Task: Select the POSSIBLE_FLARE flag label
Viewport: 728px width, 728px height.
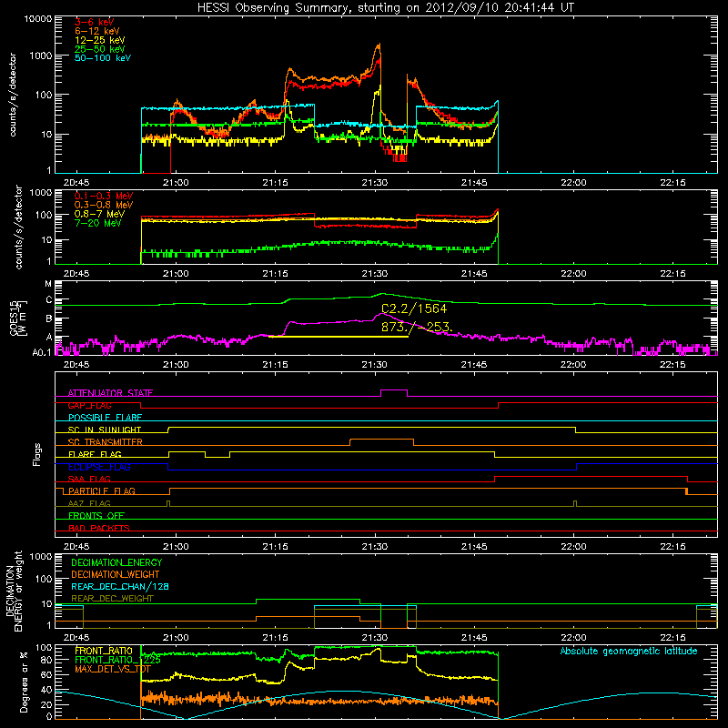Action: pos(105,418)
